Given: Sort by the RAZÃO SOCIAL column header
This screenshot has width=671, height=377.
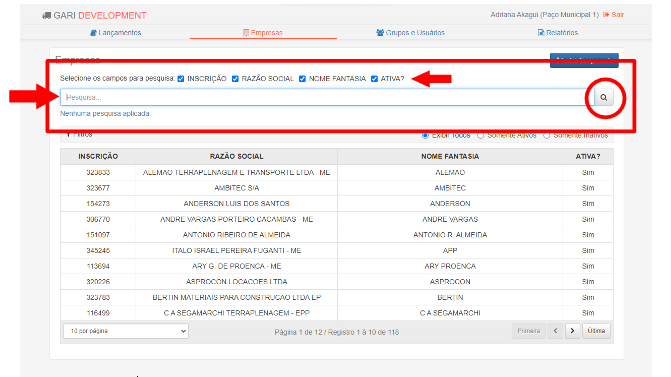Looking at the screenshot, I should (x=236, y=157).
